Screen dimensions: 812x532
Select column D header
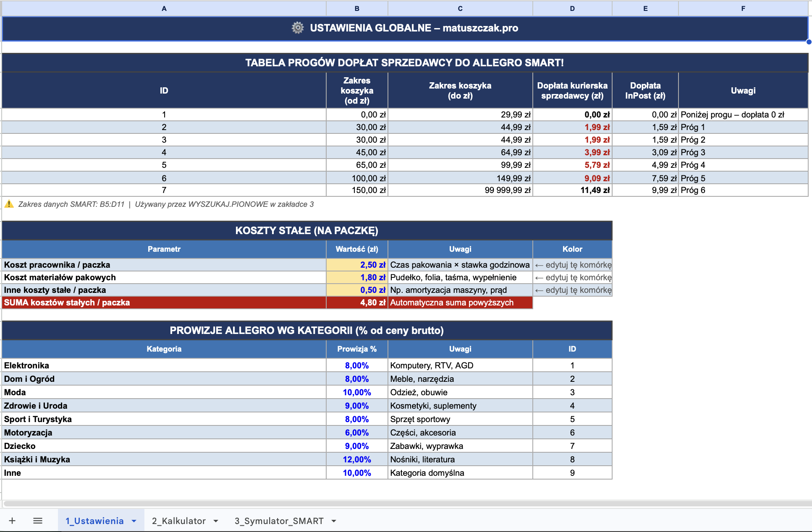[x=572, y=8]
